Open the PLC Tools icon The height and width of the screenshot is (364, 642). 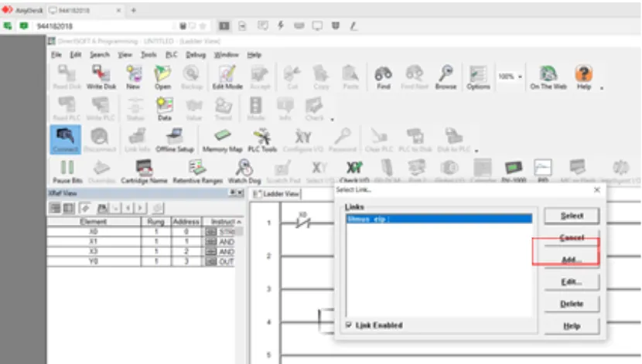[x=262, y=139]
